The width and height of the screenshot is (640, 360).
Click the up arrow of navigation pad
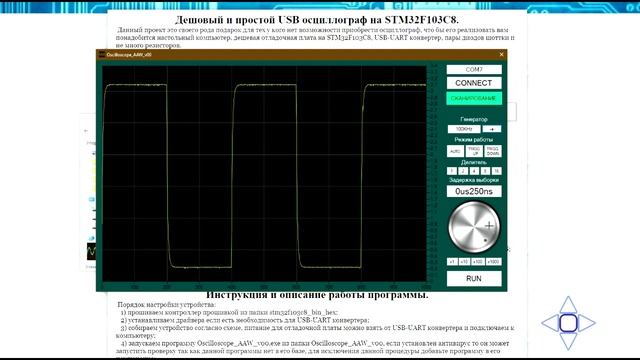(568, 305)
